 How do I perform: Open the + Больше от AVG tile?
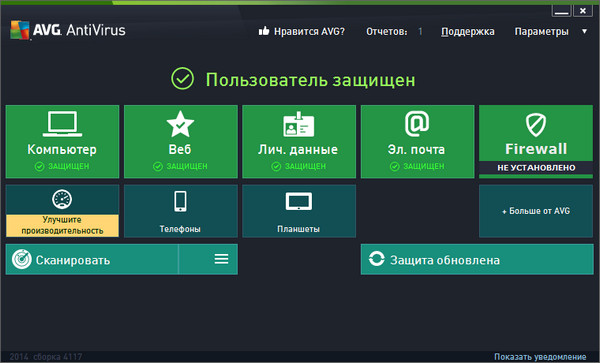pos(536,211)
